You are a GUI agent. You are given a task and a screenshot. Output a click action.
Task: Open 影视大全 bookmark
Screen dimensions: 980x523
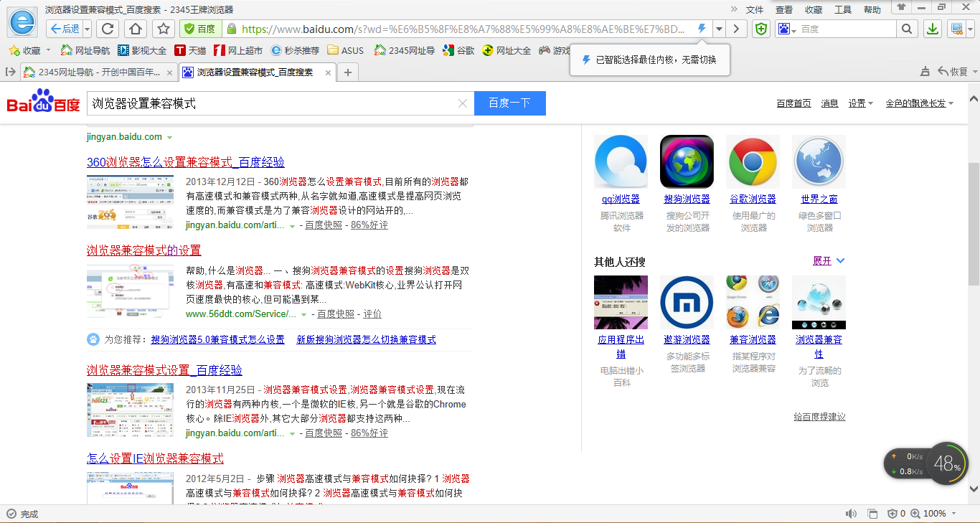click(x=142, y=50)
